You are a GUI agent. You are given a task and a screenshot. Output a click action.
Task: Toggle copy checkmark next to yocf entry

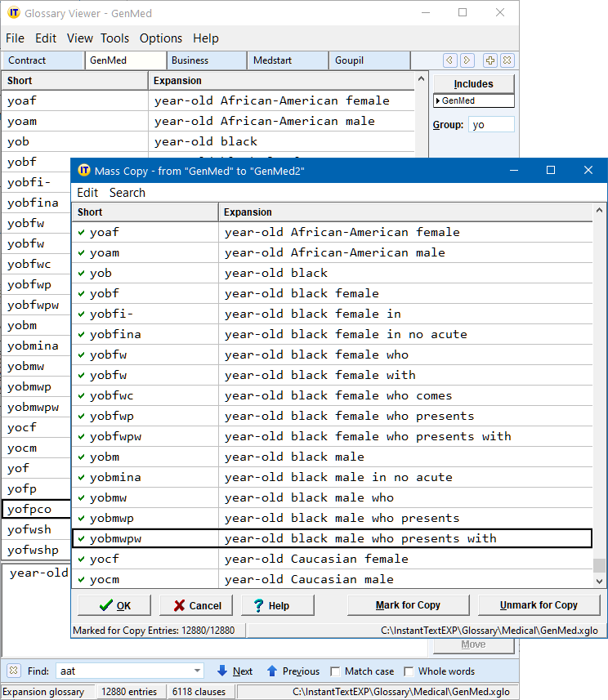pyautogui.click(x=81, y=559)
